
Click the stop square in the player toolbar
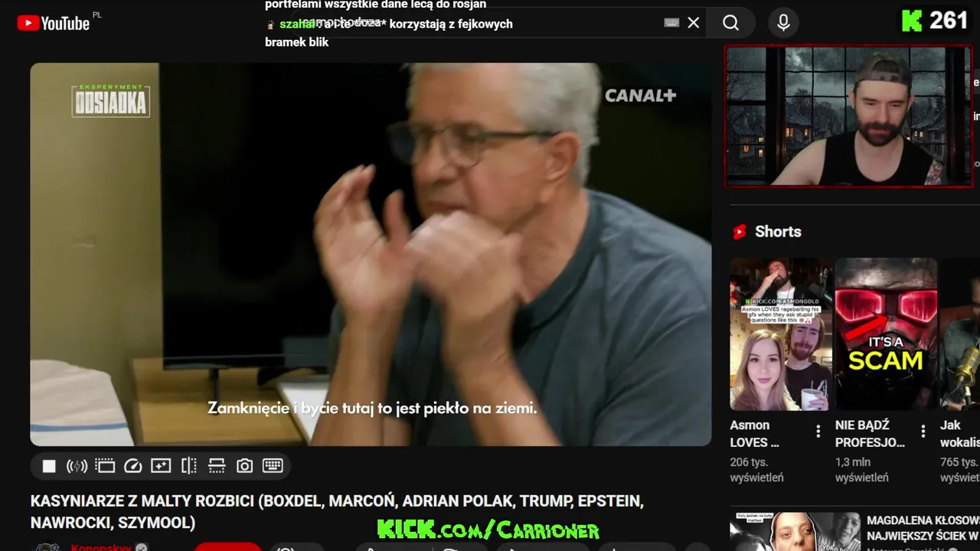click(x=49, y=466)
